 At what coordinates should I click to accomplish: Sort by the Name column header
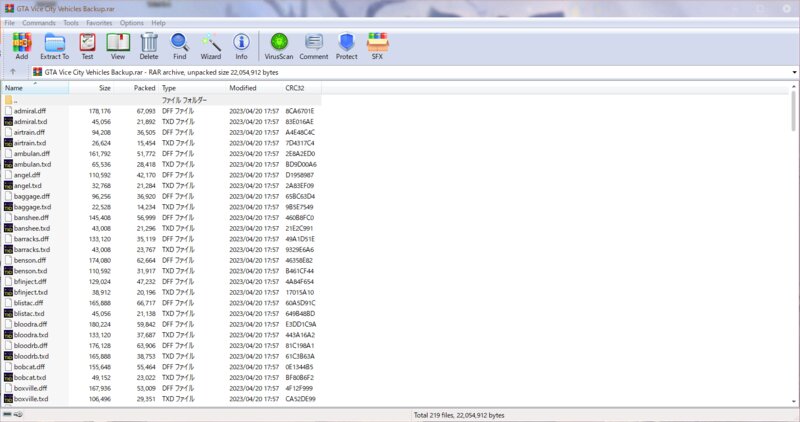point(35,88)
